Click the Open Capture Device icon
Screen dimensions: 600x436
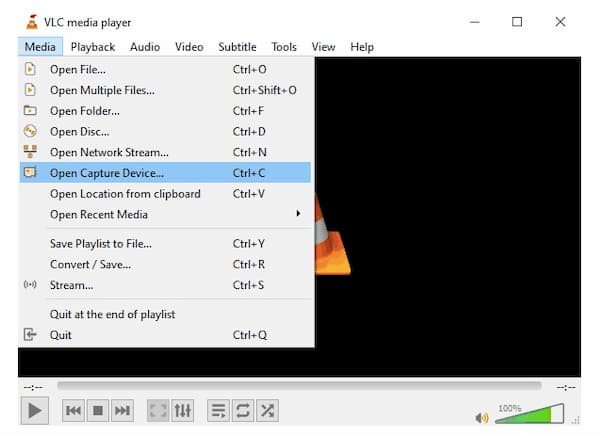point(30,172)
